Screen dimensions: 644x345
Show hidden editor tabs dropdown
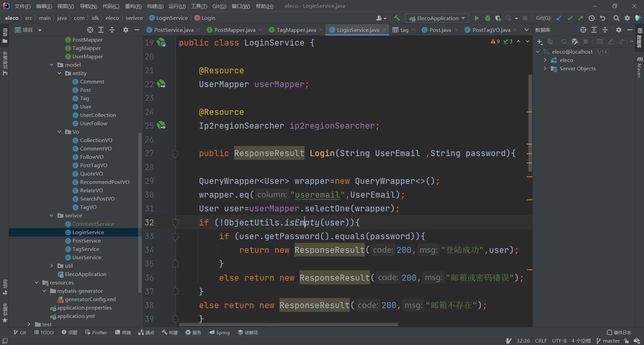tap(527, 30)
